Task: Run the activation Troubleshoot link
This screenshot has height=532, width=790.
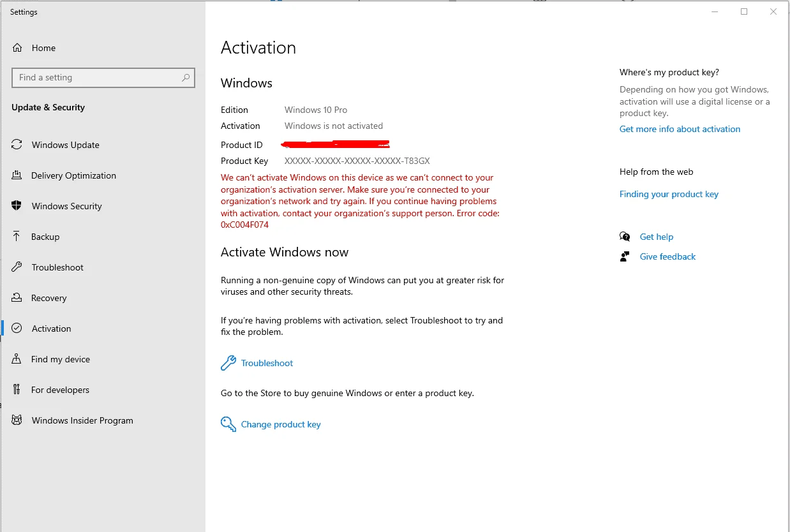Action: point(267,363)
